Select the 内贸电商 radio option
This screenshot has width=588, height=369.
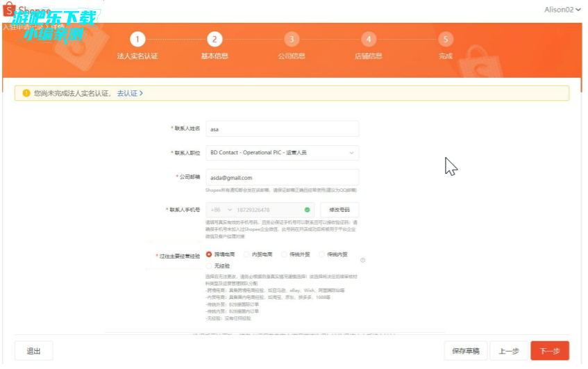(x=246, y=254)
